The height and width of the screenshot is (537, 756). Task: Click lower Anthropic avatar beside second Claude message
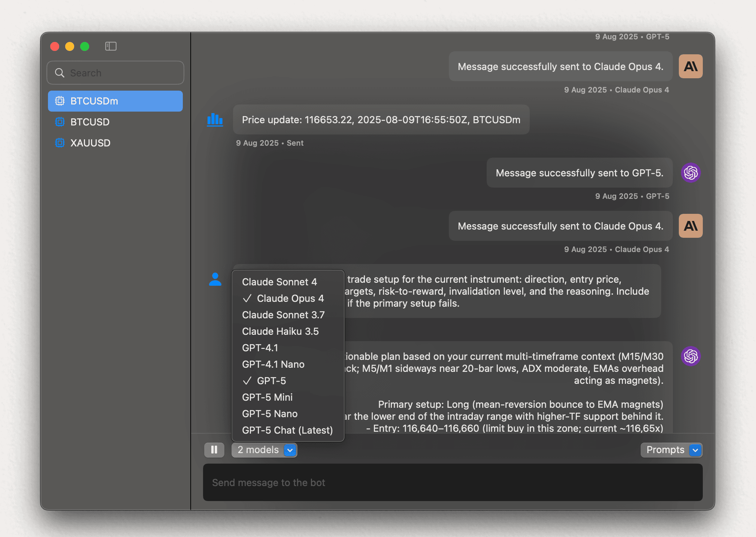click(690, 226)
